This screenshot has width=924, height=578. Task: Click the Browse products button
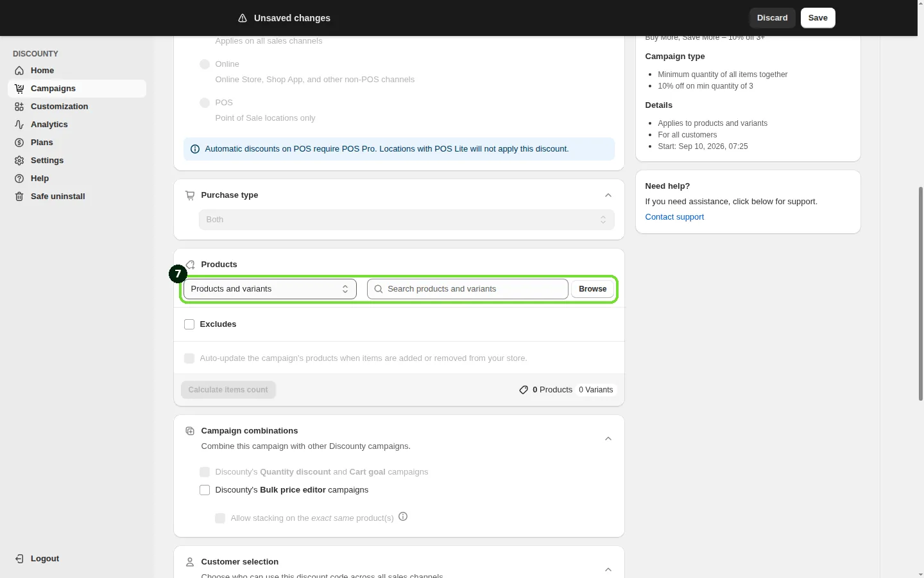(x=593, y=289)
